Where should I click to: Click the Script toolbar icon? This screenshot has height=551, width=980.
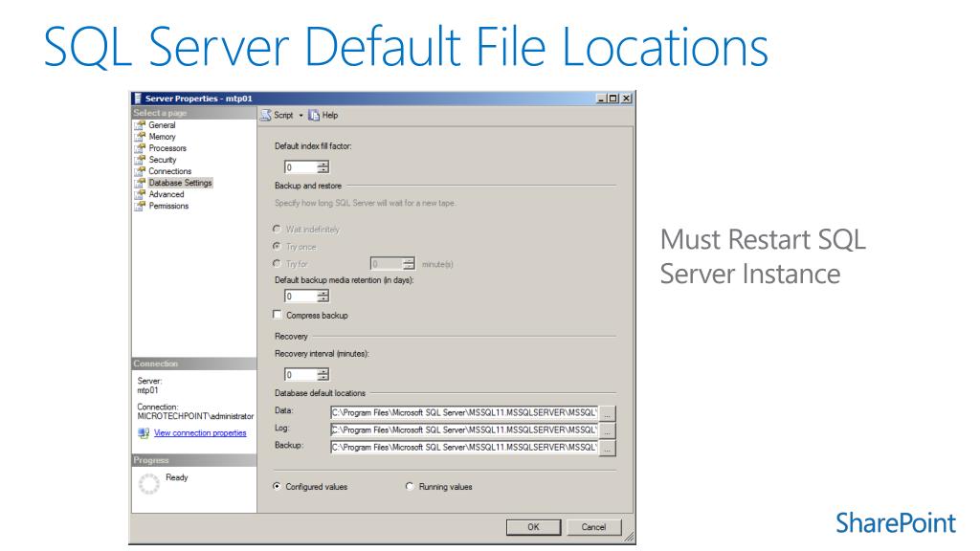[x=266, y=115]
